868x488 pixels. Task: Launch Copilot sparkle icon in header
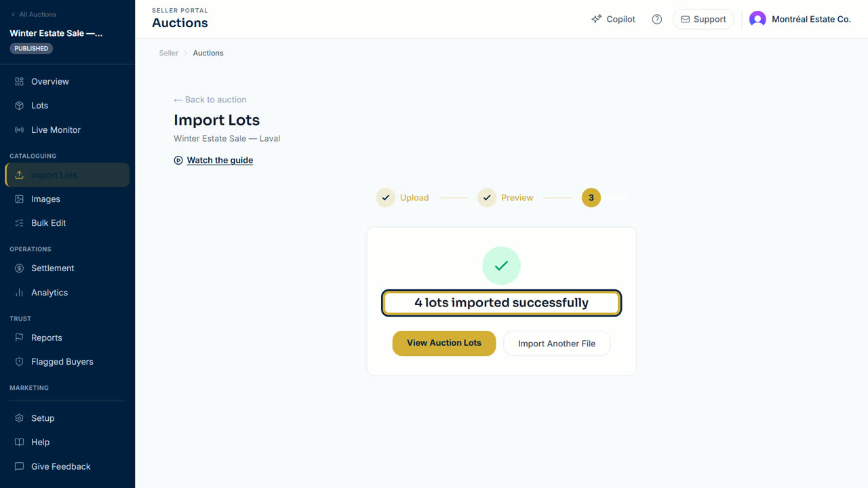click(x=597, y=20)
